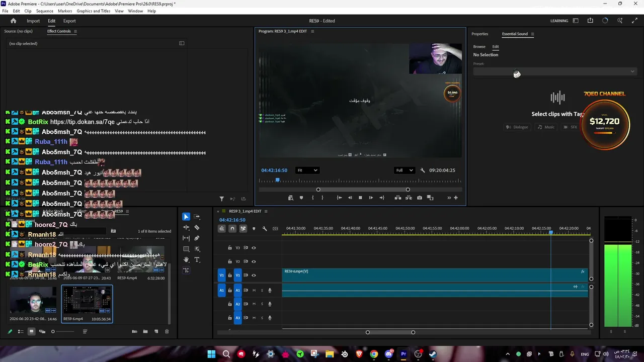The height and width of the screenshot is (362, 644).
Task: Stop playback in Program monitor
Action: 360,198
